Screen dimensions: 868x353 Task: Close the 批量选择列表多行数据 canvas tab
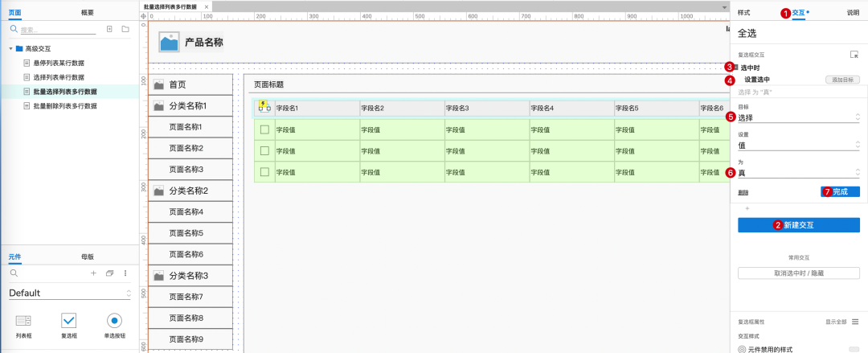tap(207, 6)
